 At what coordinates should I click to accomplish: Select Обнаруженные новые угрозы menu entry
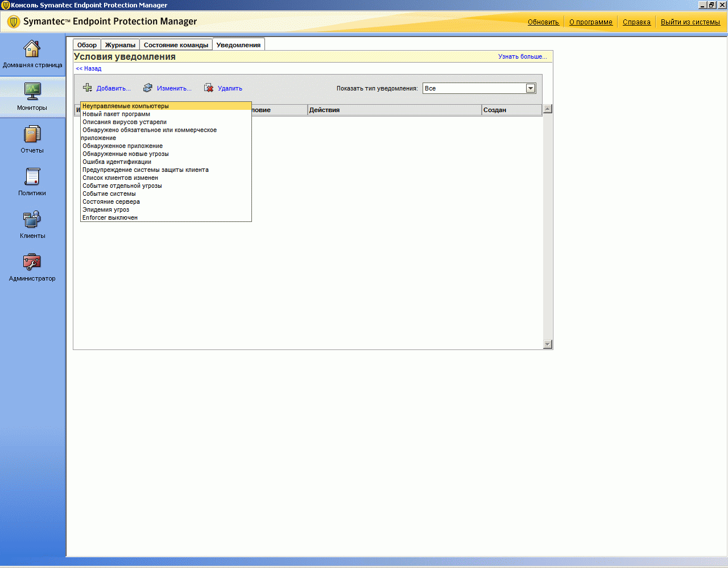(x=166, y=154)
